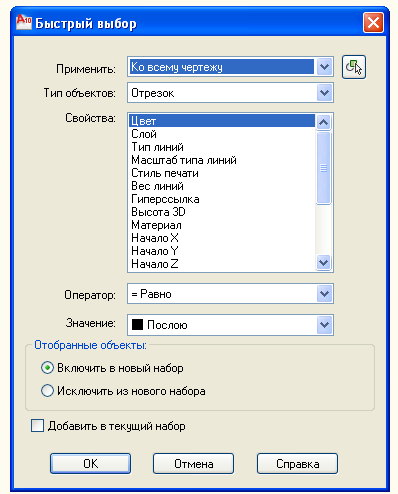The width and height of the screenshot is (398, 494).
Task: Click the AutoCAD icon in title bar
Action: (24, 22)
